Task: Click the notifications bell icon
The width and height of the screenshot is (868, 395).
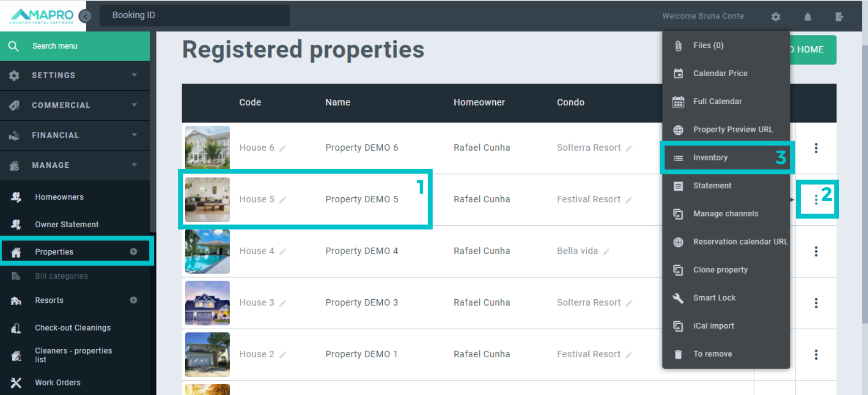Action: pos(808,17)
